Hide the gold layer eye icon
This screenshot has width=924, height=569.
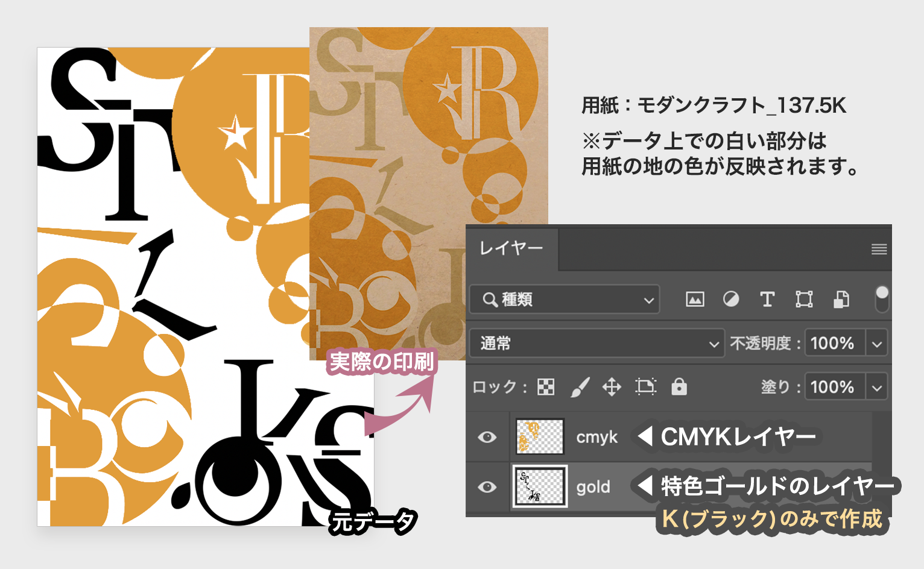pos(487,486)
